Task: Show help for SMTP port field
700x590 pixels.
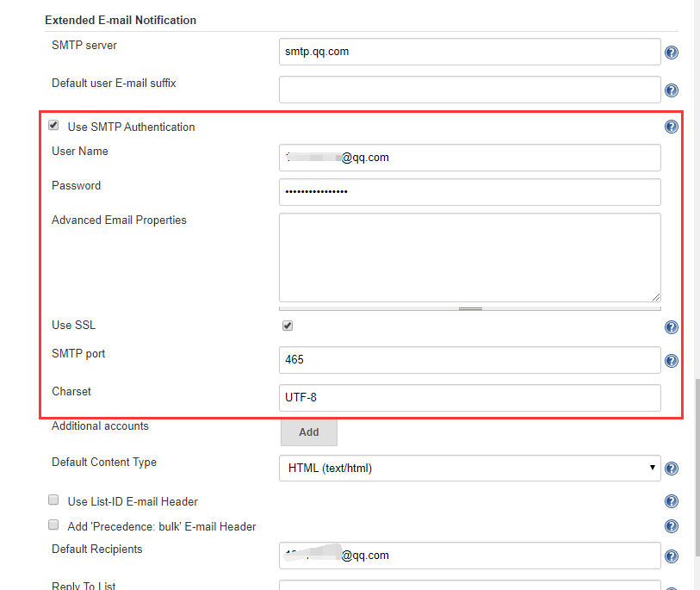Action: point(672,361)
